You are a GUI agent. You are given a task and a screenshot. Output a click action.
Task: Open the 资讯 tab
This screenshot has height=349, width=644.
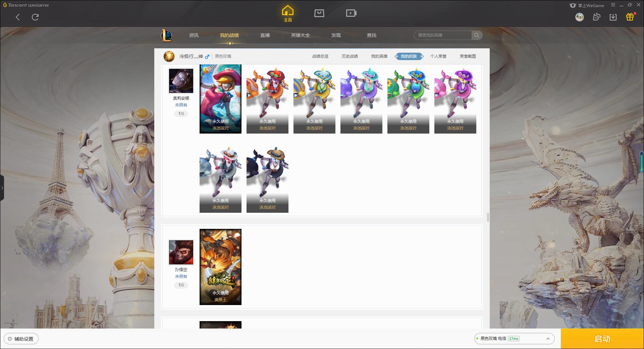click(x=194, y=35)
